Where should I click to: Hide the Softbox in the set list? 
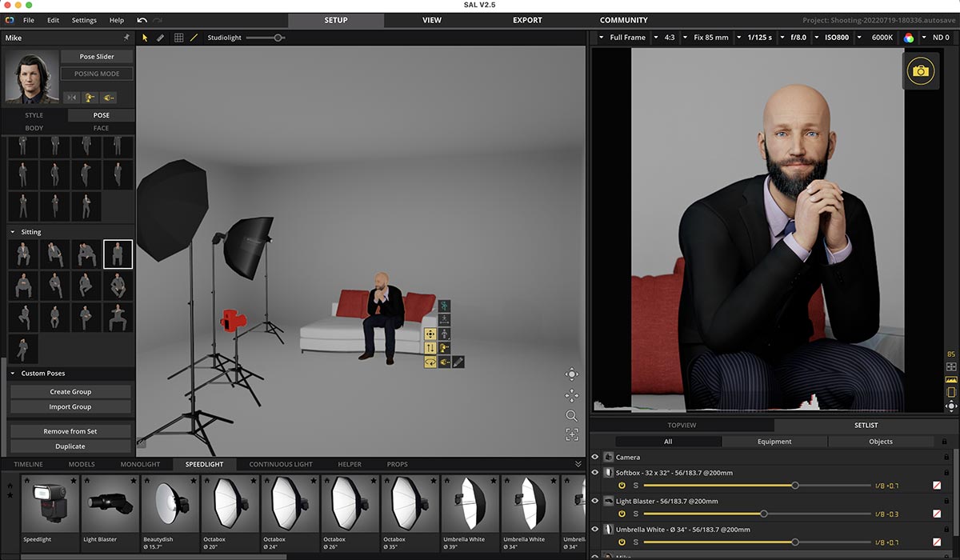(594, 473)
